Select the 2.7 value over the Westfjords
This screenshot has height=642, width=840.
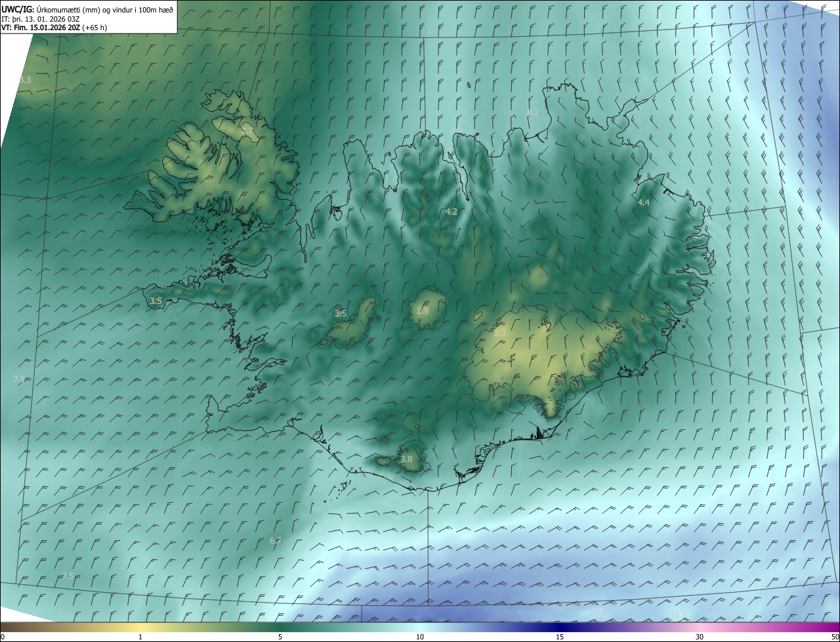247,132
